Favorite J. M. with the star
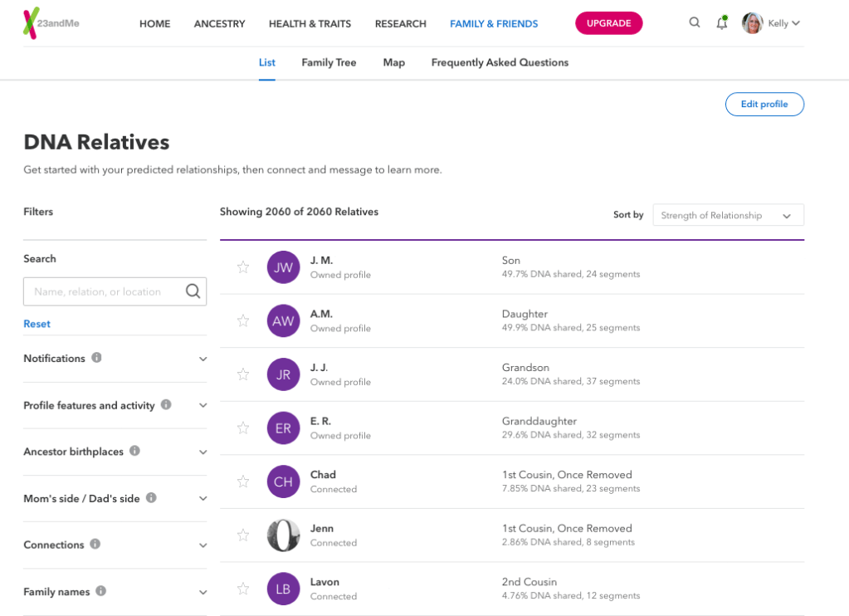Image resolution: width=849 pixels, height=616 pixels. coord(243,267)
